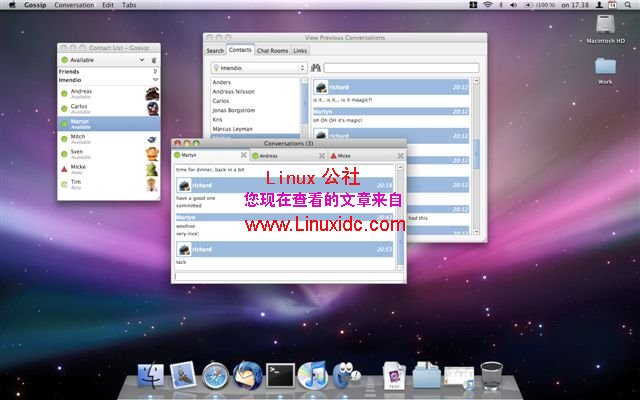Click the previous conversations log scrollbar down arrow
640x400 pixels.
tap(476, 231)
